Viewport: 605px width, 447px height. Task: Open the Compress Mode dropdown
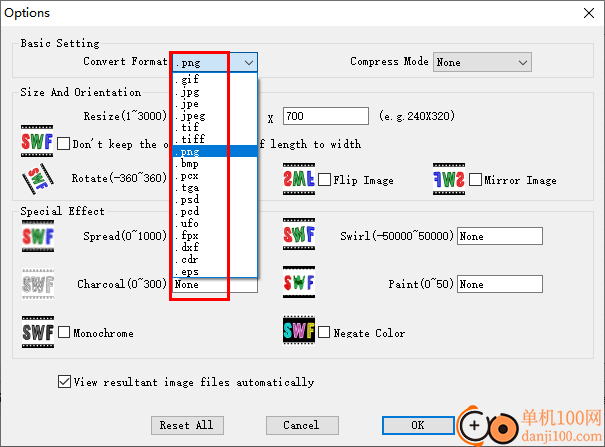(x=482, y=62)
